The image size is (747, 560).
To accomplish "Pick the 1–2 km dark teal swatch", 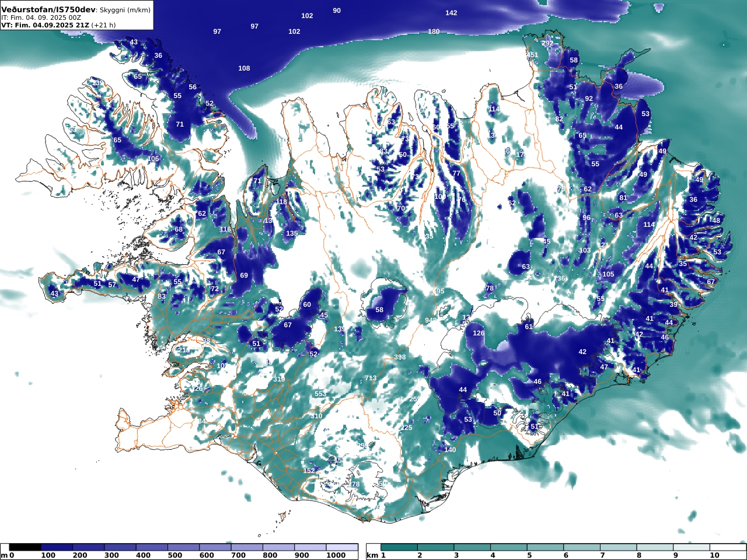I will click(399, 547).
